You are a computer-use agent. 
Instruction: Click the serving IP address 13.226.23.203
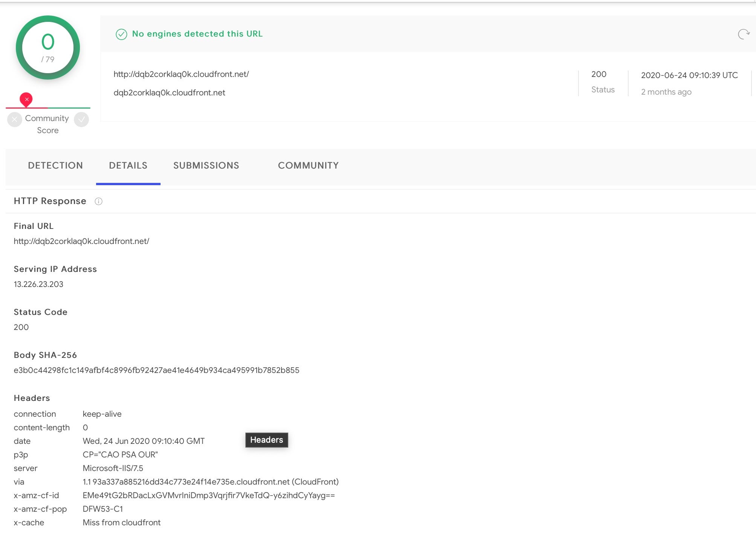click(x=38, y=284)
